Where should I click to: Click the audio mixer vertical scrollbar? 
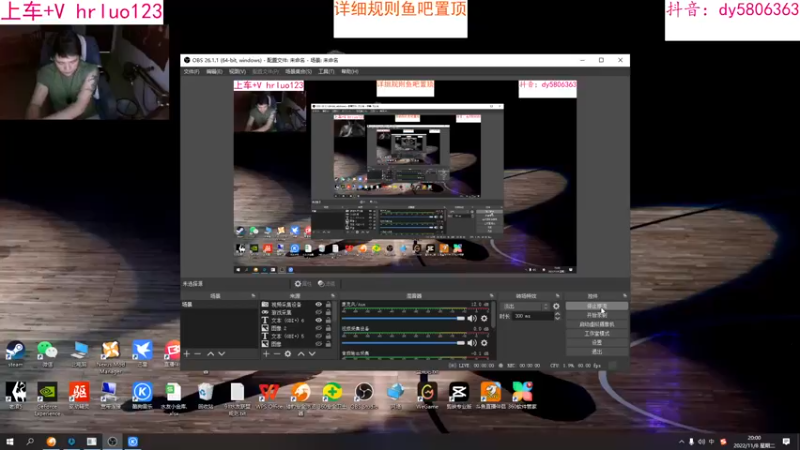tap(493, 316)
